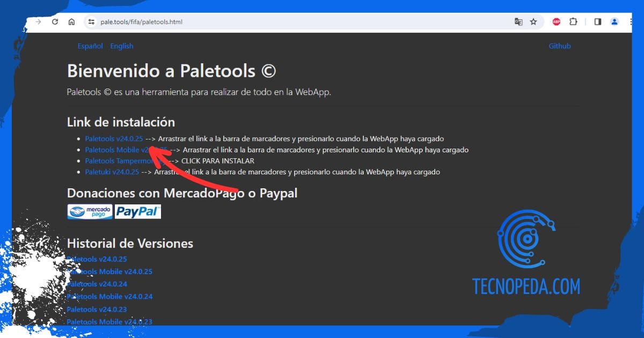Donate with the MercadoPago button
The width and height of the screenshot is (644, 338).
[90, 211]
